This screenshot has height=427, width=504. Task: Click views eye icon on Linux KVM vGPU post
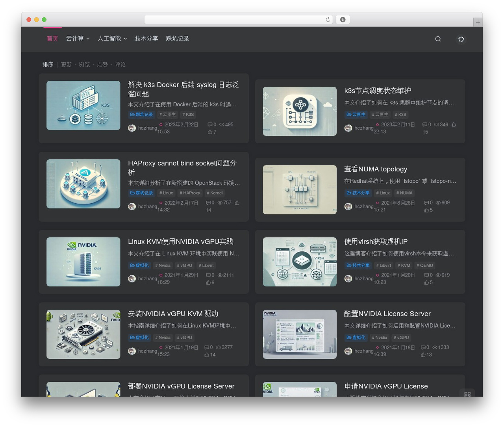click(220, 275)
